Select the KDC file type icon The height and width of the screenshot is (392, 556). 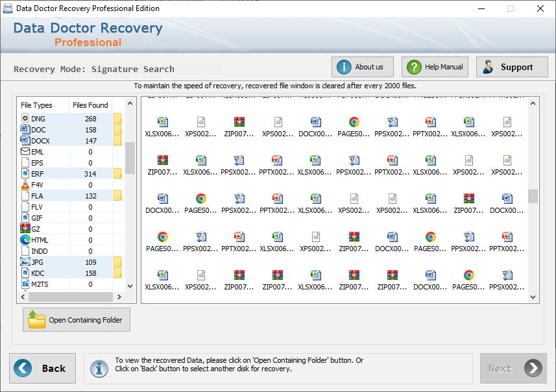[x=25, y=273]
